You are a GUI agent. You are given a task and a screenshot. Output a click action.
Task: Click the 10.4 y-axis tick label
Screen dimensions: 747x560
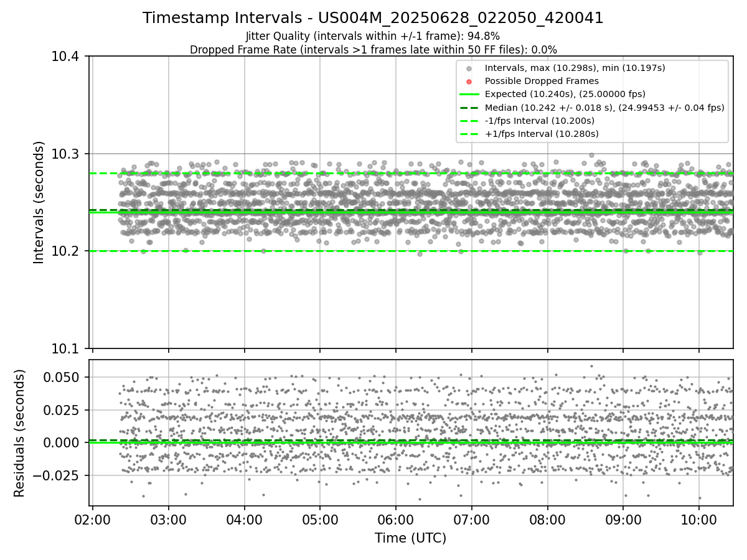pos(65,57)
